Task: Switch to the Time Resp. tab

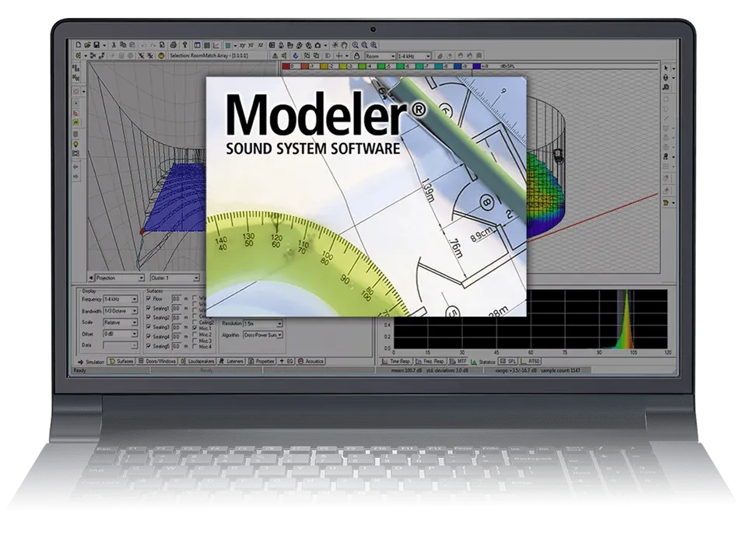Action: tap(397, 362)
